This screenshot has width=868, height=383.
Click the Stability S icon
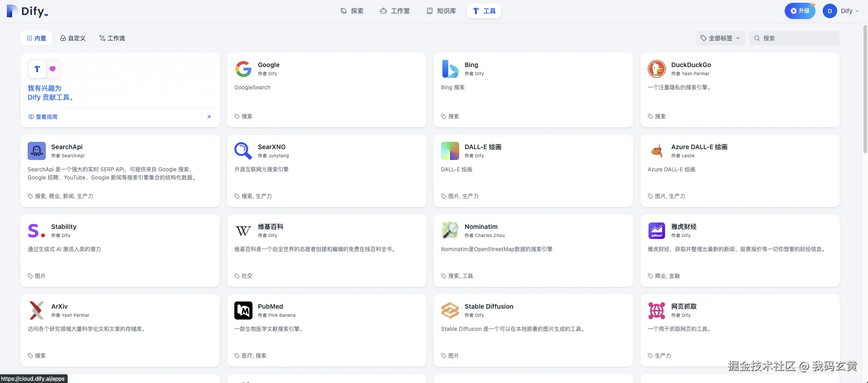[37, 231]
